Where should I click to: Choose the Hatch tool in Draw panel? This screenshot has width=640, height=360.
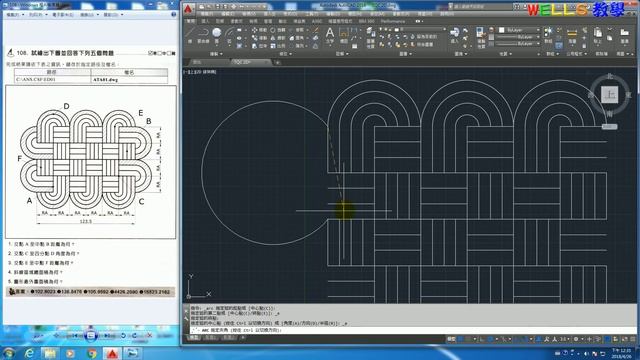pyautogui.click(x=240, y=46)
